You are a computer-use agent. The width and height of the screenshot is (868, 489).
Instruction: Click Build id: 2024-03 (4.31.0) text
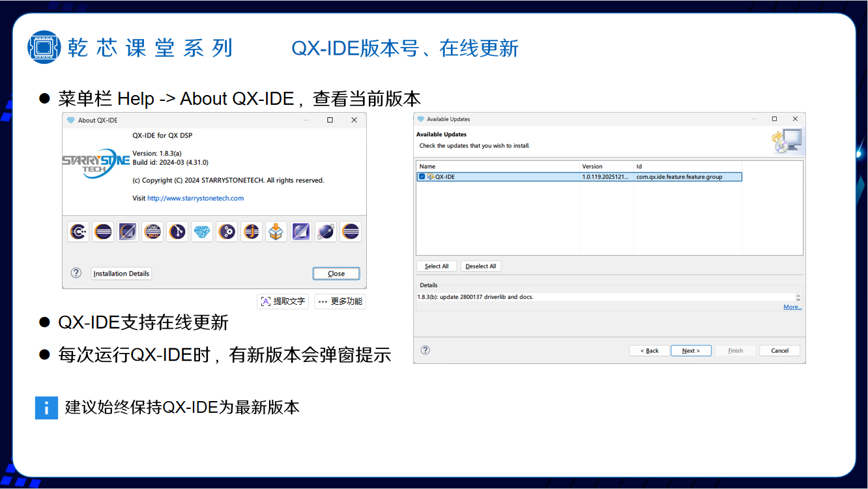click(x=170, y=162)
